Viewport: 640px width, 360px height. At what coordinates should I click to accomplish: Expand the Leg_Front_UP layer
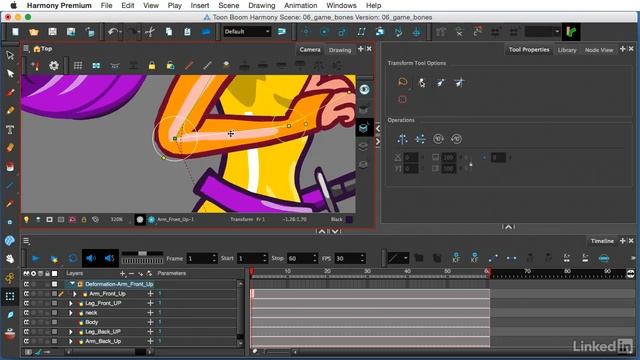click(71, 303)
